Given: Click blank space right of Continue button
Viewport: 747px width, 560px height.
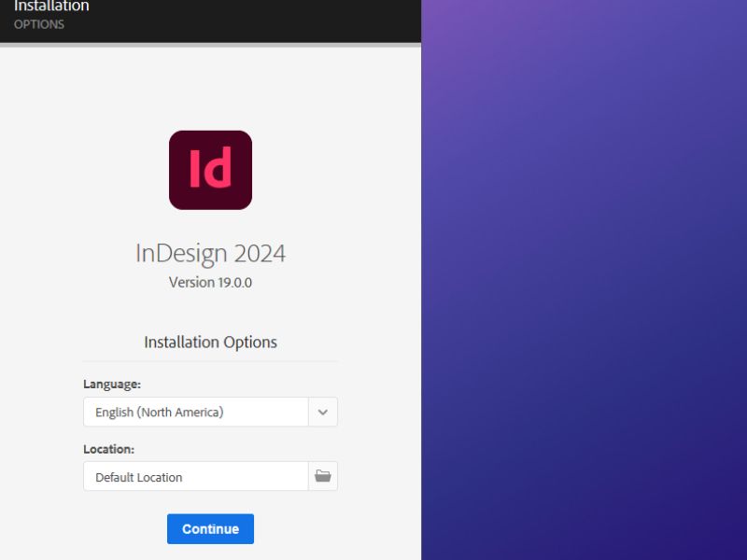Looking at the screenshot, I should tap(336, 528).
